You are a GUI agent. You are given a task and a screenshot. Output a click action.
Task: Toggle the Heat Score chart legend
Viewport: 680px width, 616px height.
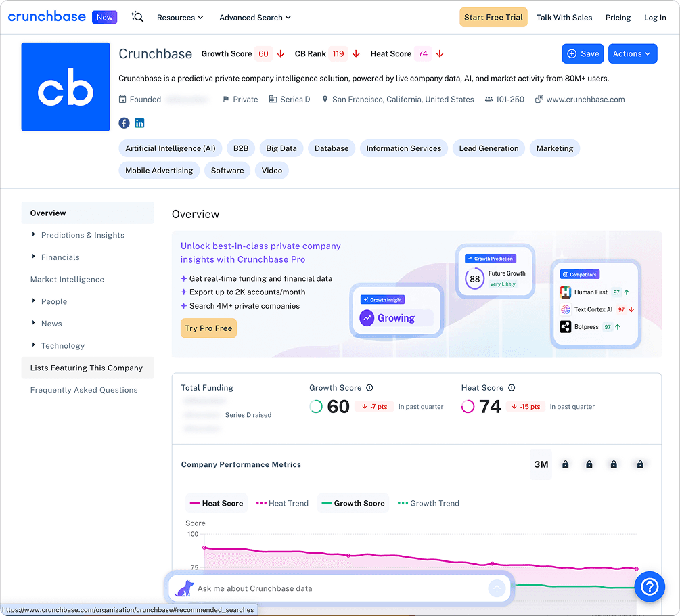click(x=217, y=503)
